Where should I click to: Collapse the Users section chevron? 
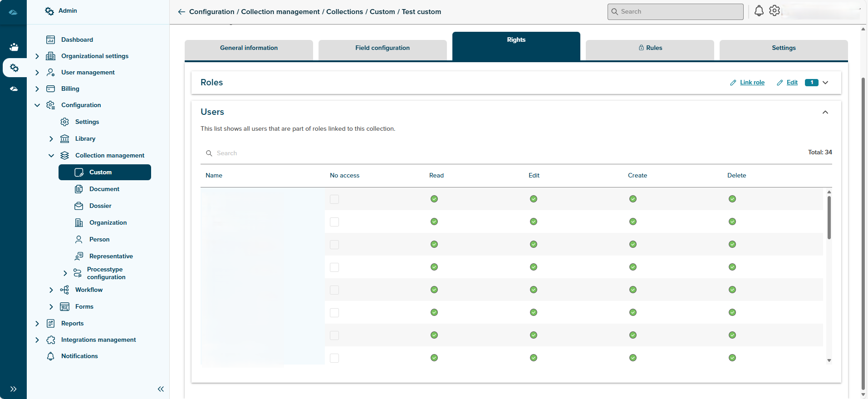coord(825,112)
